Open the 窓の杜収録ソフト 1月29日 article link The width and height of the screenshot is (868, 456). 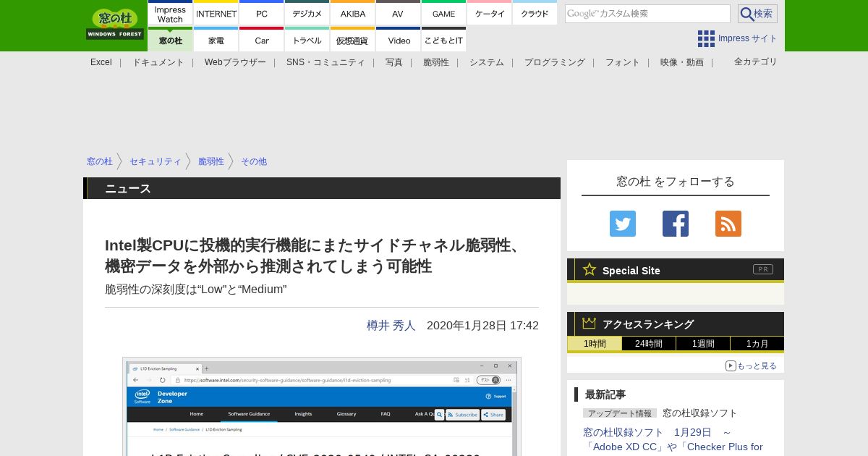(673, 439)
